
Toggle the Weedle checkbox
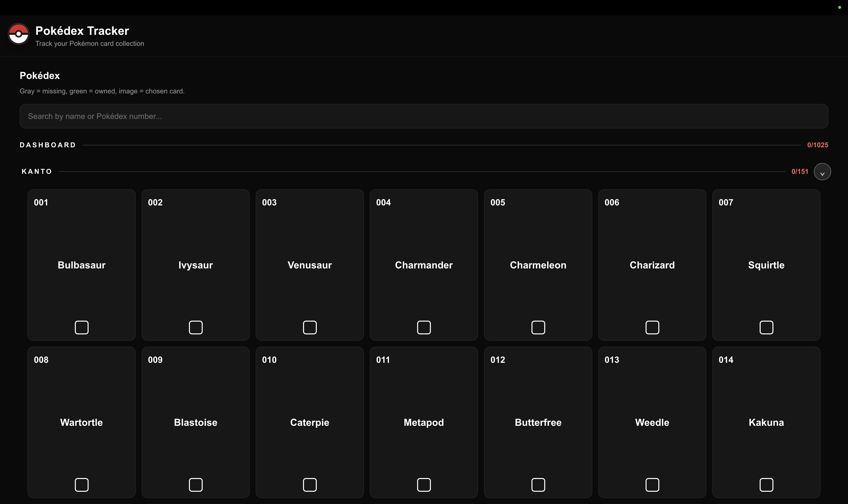point(652,485)
